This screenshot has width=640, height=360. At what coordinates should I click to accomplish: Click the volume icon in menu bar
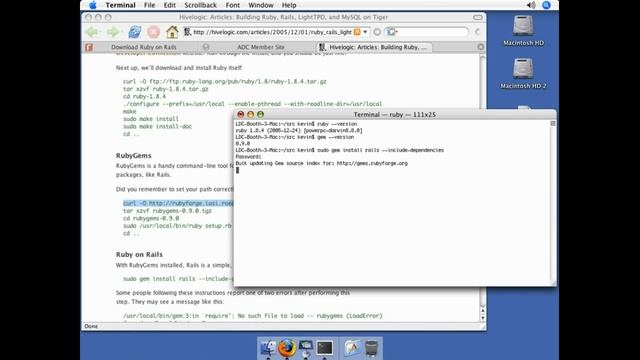tap(531, 5)
